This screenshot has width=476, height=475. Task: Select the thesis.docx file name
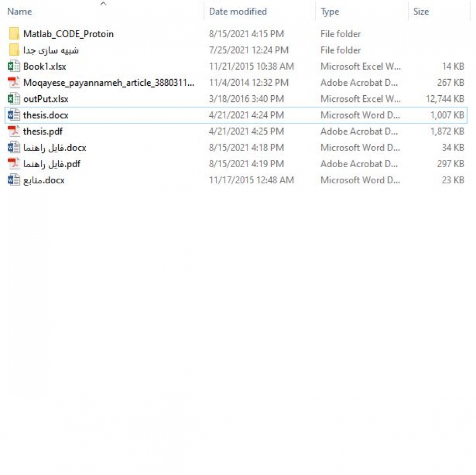[x=46, y=115]
